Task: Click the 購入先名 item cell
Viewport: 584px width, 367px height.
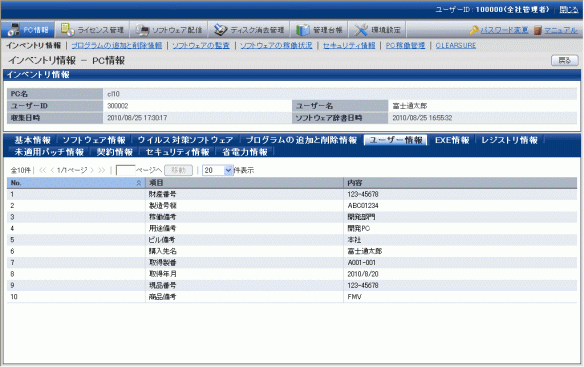Action: (162, 251)
